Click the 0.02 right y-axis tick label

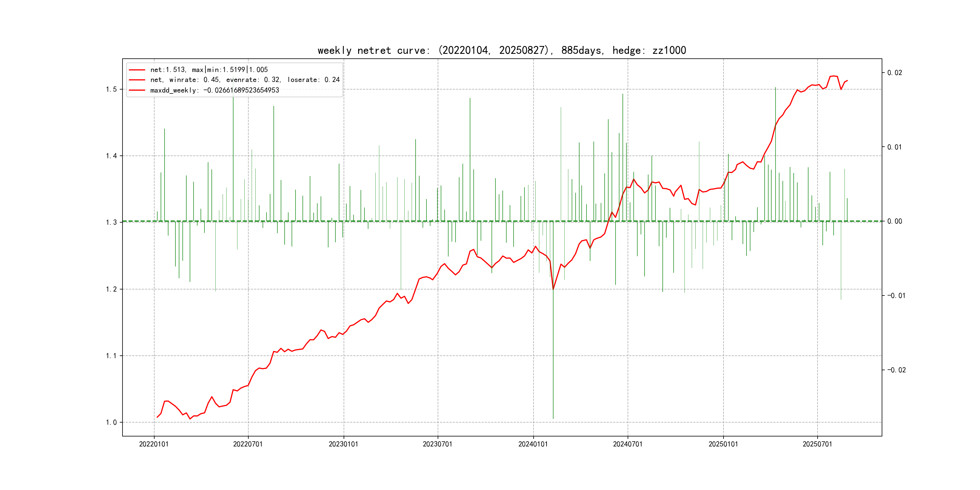pyautogui.click(x=894, y=73)
